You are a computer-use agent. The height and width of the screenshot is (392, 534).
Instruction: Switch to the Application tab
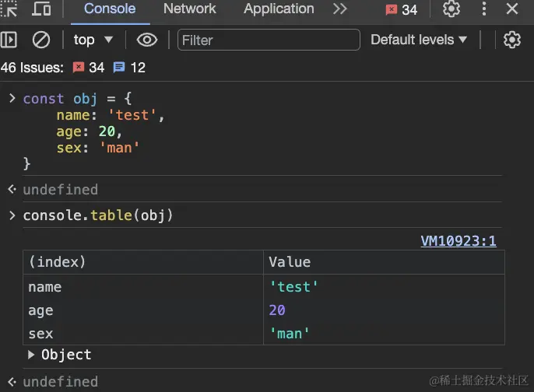(279, 9)
